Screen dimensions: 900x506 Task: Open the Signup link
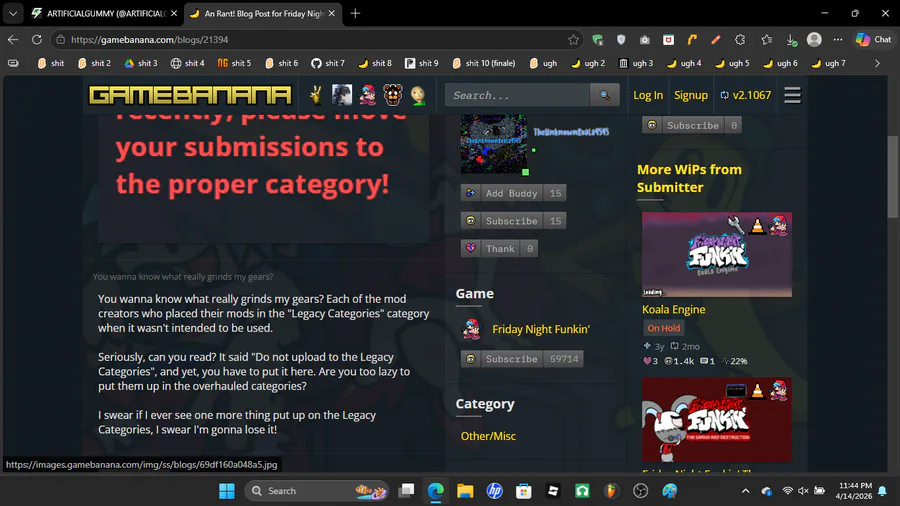point(690,95)
